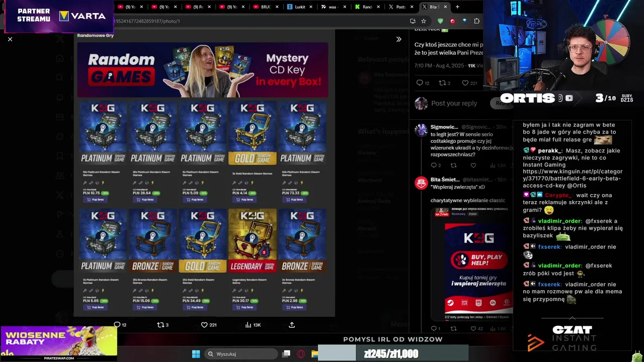Click the Post your reply field
The image size is (644, 362).
pos(454,103)
